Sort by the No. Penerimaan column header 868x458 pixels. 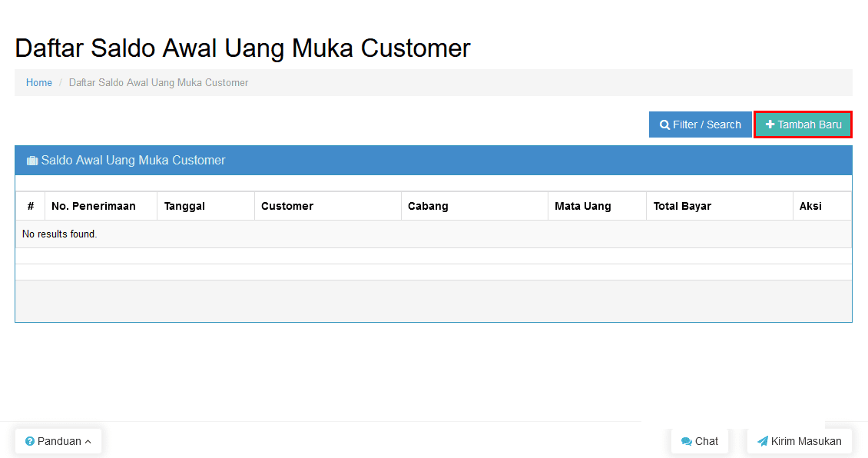click(94, 206)
